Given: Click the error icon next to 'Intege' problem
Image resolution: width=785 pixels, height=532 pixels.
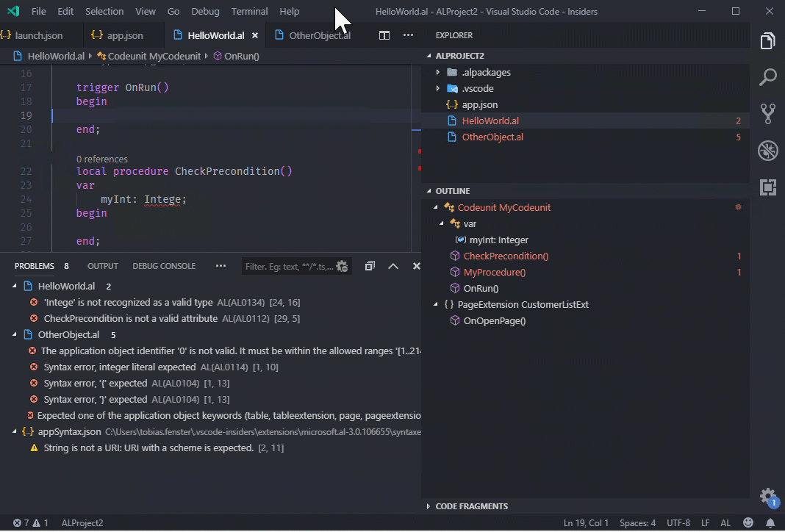Looking at the screenshot, I should 34,302.
